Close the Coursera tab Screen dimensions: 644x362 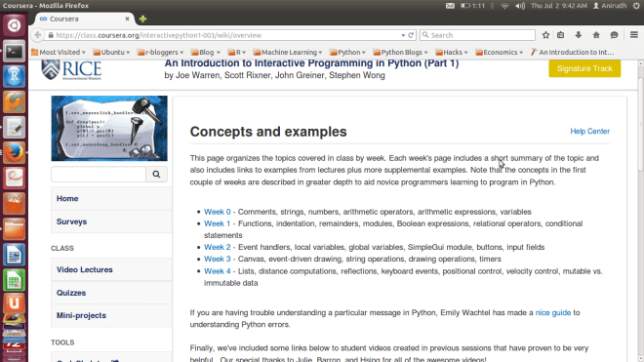[127, 19]
